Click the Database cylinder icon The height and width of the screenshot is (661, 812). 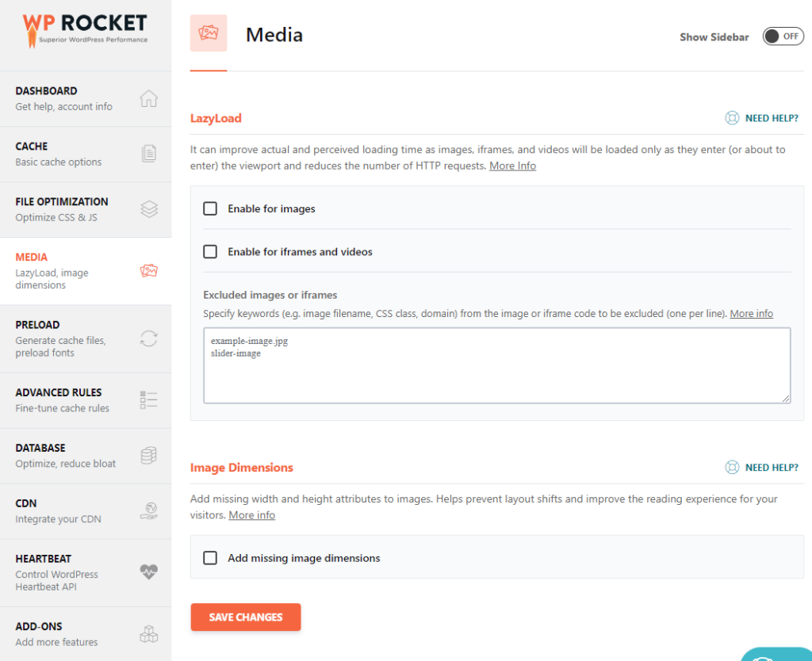pyautogui.click(x=148, y=456)
